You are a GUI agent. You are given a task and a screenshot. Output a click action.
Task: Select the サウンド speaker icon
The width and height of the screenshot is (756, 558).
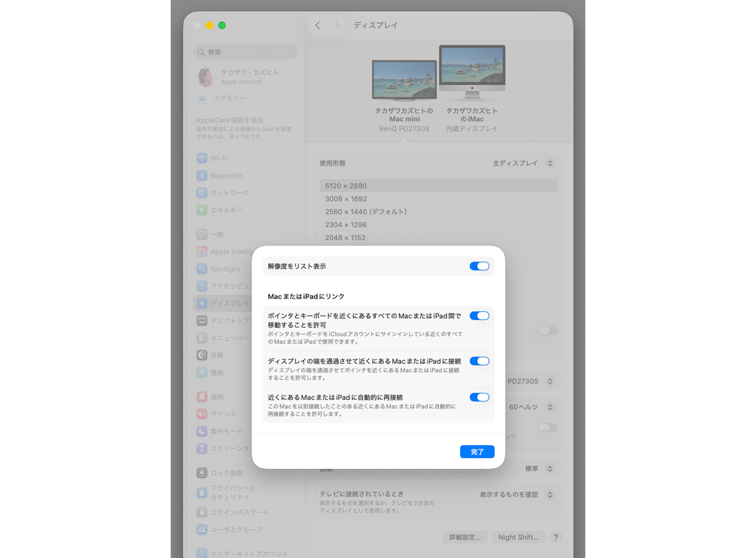pos(202,414)
